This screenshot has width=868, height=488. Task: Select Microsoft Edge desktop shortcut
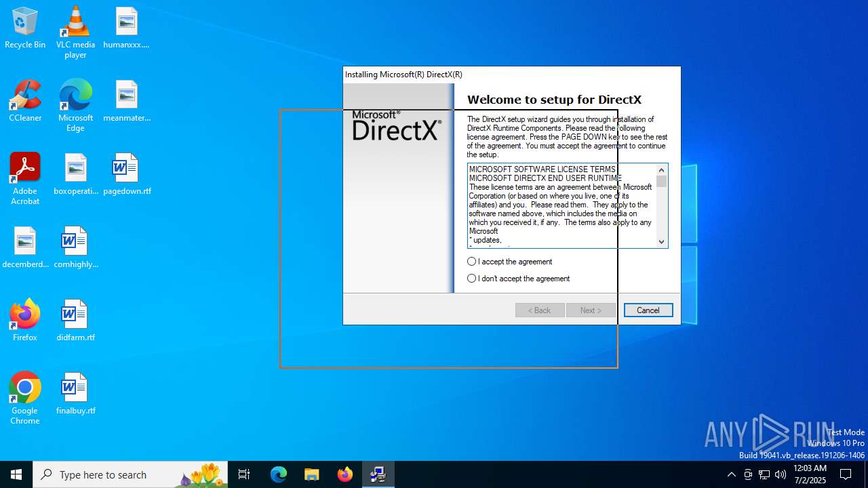[x=75, y=106]
